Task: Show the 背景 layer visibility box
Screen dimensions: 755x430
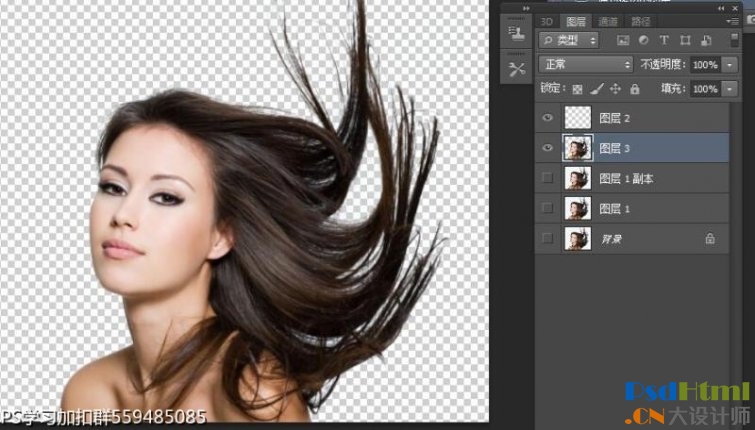Action: (x=547, y=238)
